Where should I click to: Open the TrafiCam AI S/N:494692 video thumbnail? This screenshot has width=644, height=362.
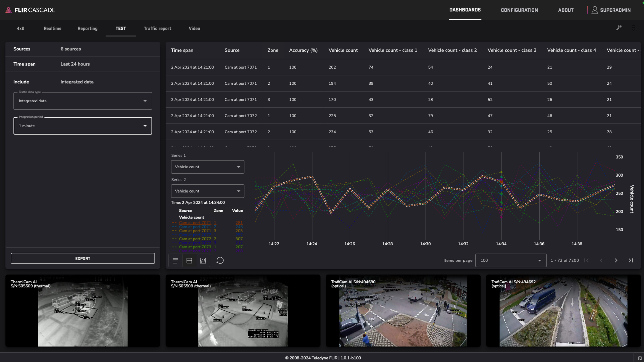tap(563, 311)
